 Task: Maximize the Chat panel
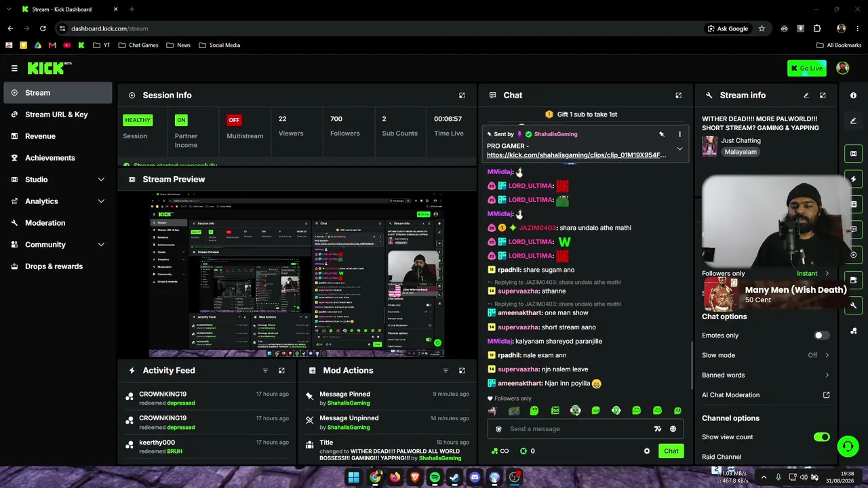pyautogui.click(x=678, y=96)
